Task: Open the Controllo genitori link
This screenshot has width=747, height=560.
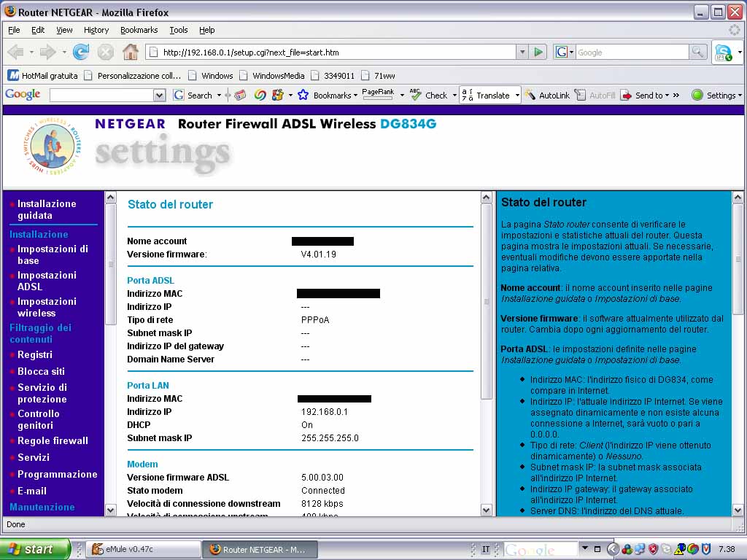Action: point(39,419)
